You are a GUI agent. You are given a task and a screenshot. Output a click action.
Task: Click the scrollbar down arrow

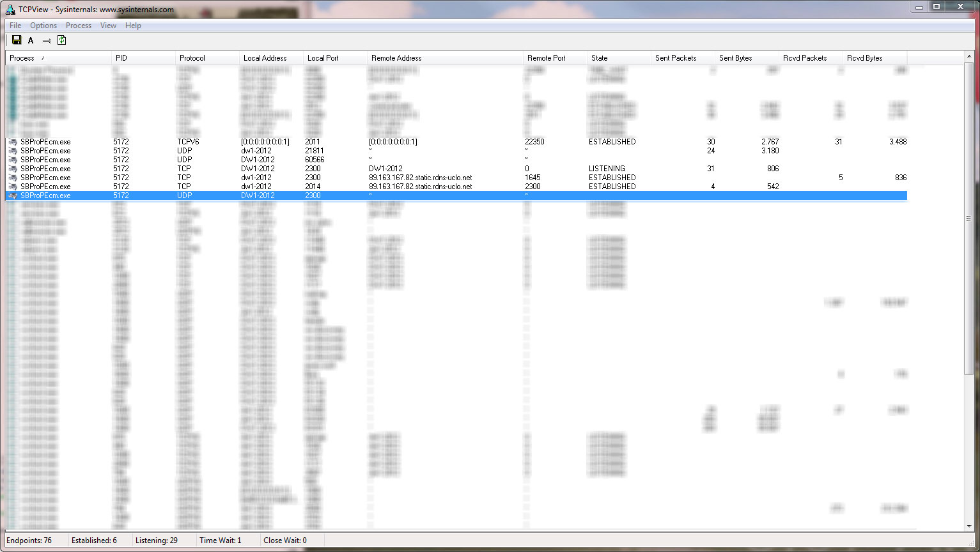point(969,526)
